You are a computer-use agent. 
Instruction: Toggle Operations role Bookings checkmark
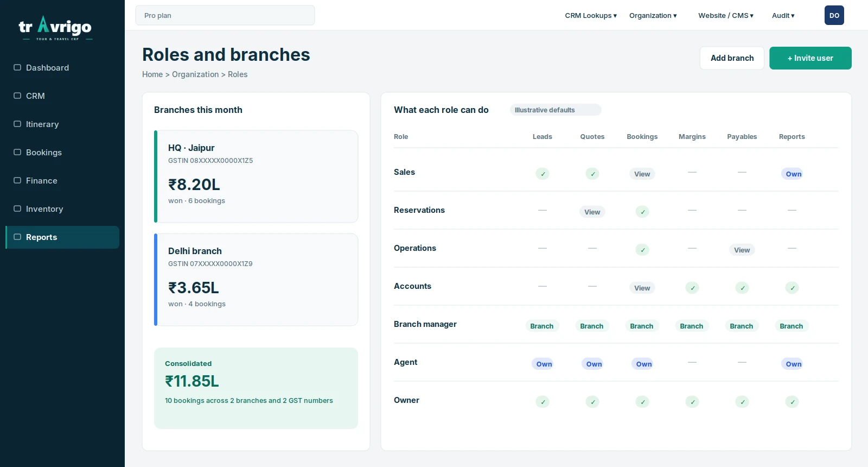pyautogui.click(x=642, y=250)
